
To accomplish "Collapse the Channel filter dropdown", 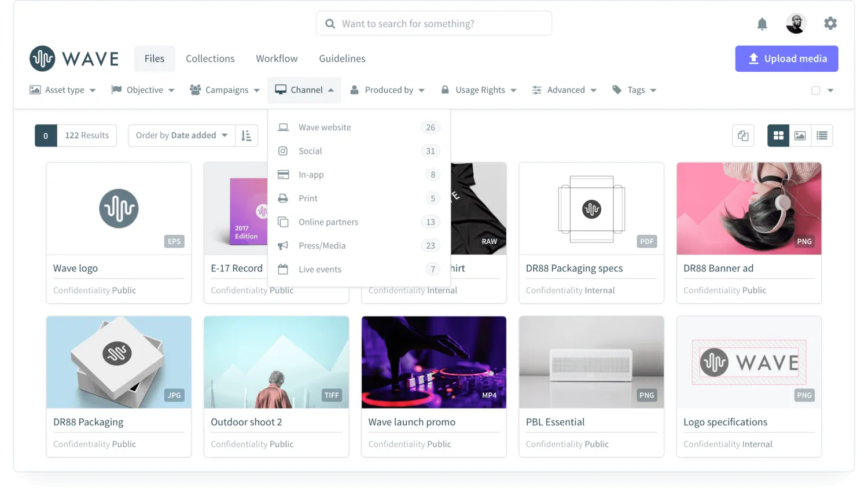I will pyautogui.click(x=304, y=90).
